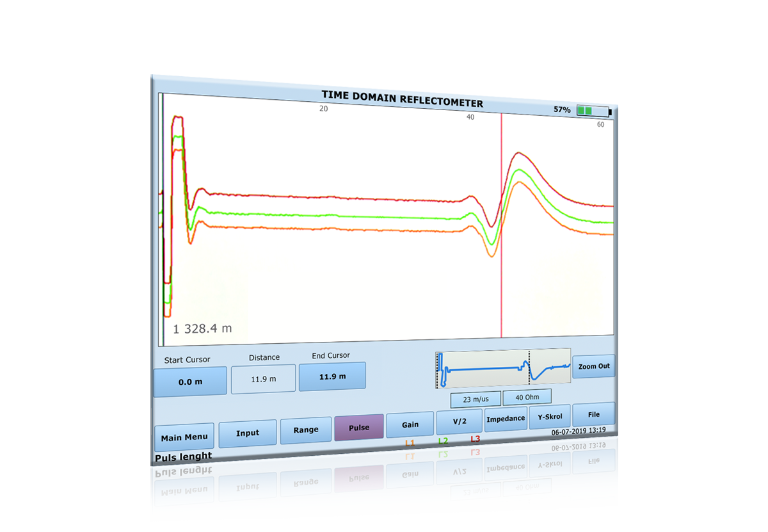Image resolution: width=768 pixels, height=532 pixels.
Task: Toggle the green L2 channel label
Action: pyautogui.click(x=443, y=441)
